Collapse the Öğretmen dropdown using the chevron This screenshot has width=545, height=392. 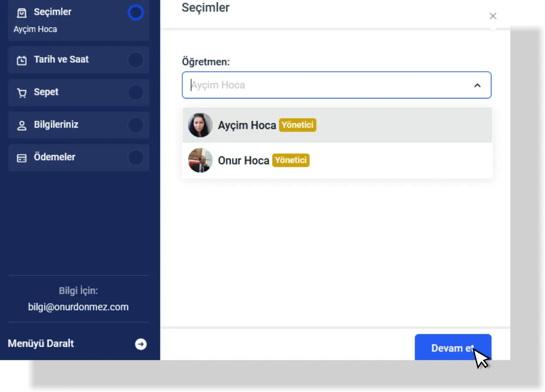pos(477,85)
